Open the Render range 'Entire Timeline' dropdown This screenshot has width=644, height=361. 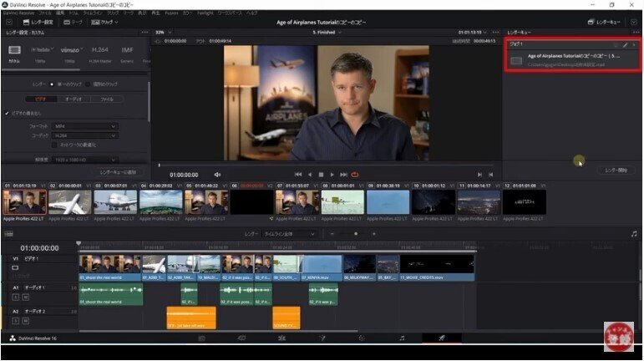tap(289, 234)
